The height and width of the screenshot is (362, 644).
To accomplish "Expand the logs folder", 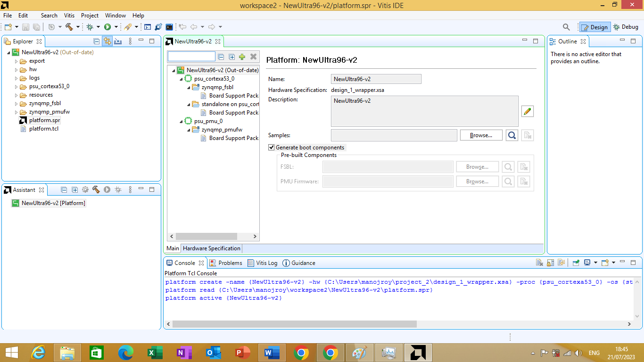I will click(x=16, y=78).
